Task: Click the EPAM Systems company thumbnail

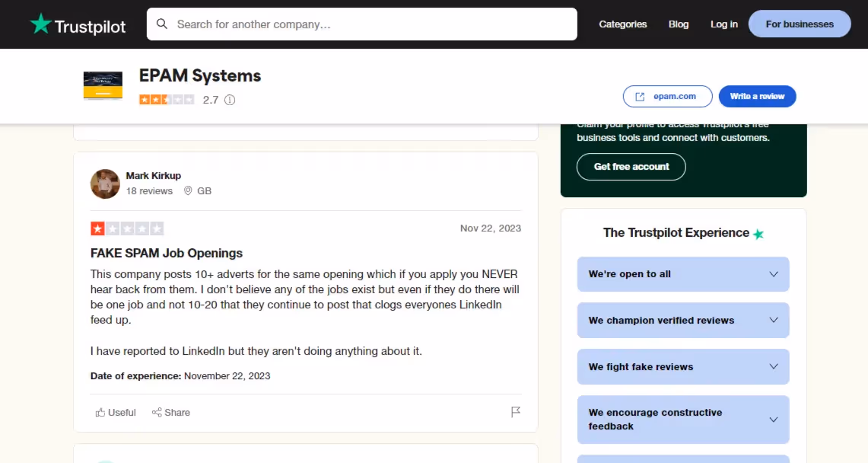Action: coord(103,85)
